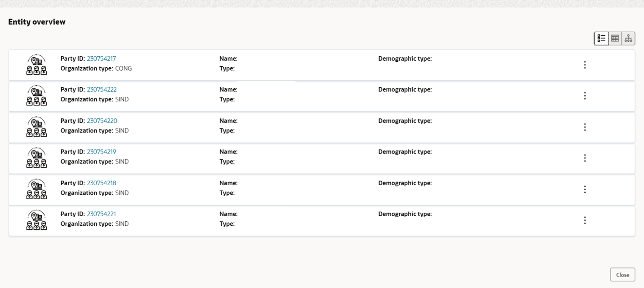Screen dimensions: 644x288
Task: Switch to list view layout
Action: coord(601,39)
